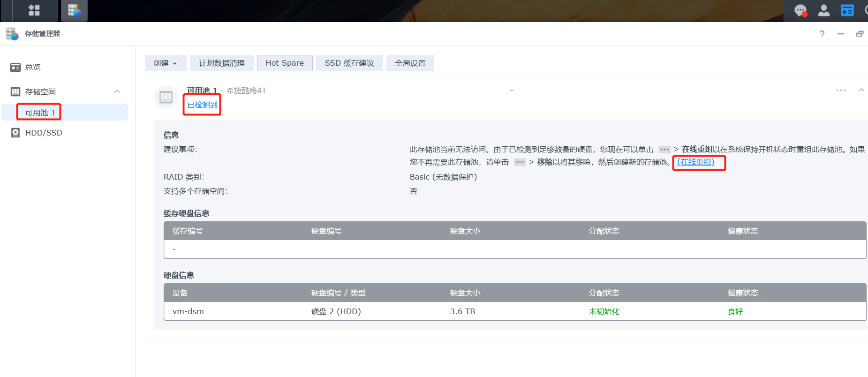Click the Hot Spare button
The width and height of the screenshot is (868, 377).
click(285, 63)
